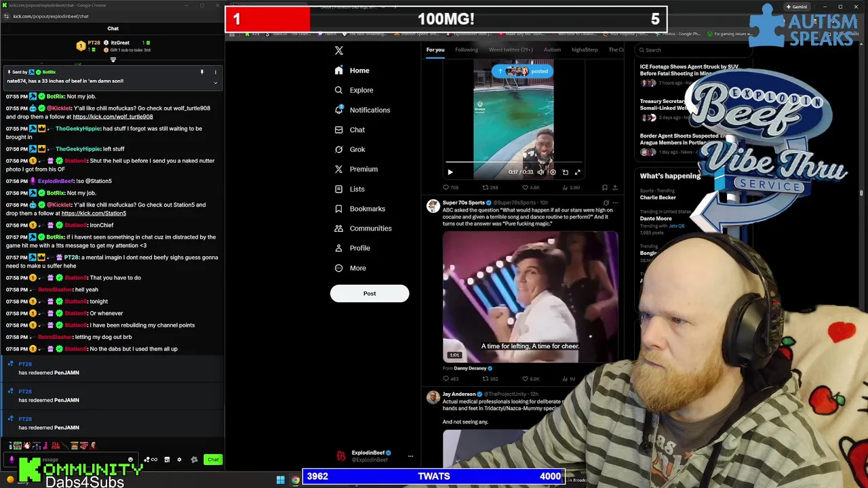Open Lists in X sidebar

click(349, 189)
